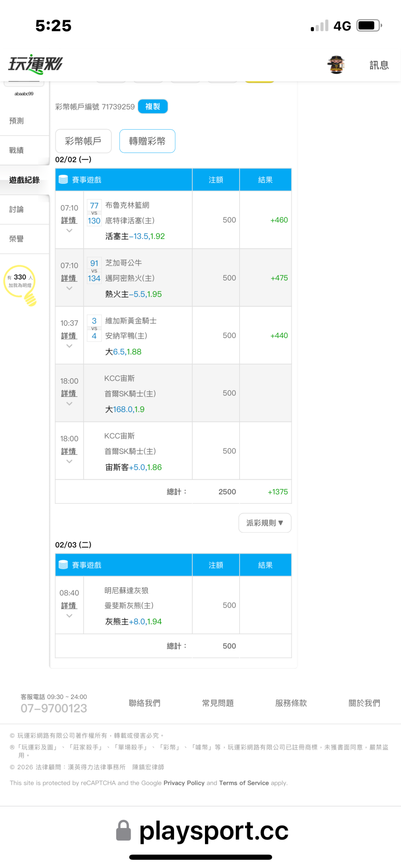This screenshot has height=868, width=401.
Task: Expand details chevron for Brooklyn Nets game
Action: coord(69,231)
